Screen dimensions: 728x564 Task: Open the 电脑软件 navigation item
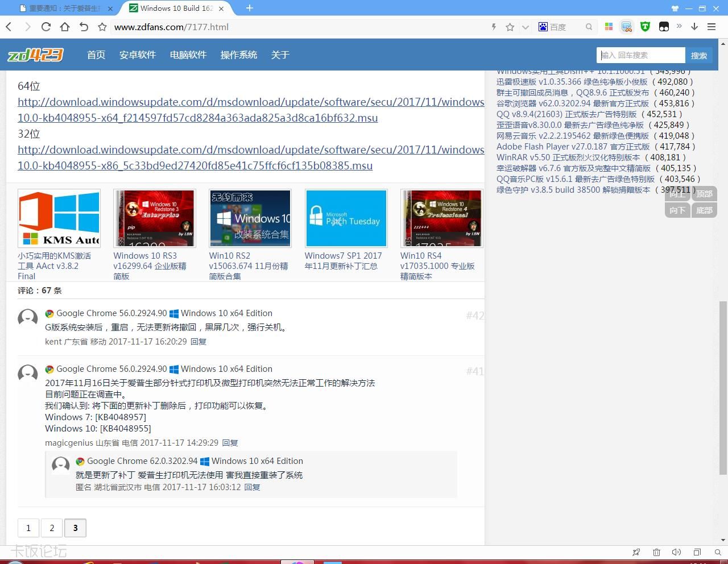coord(188,55)
